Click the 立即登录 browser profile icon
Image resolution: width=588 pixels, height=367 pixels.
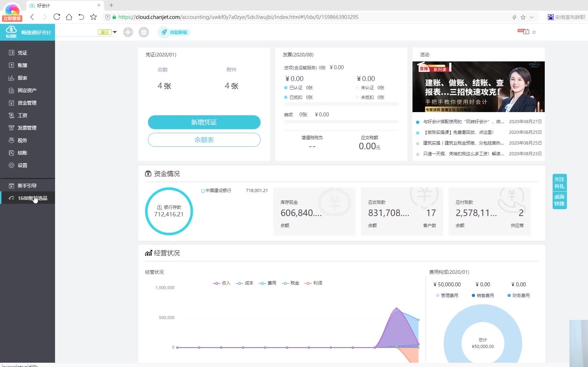[x=12, y=12]
